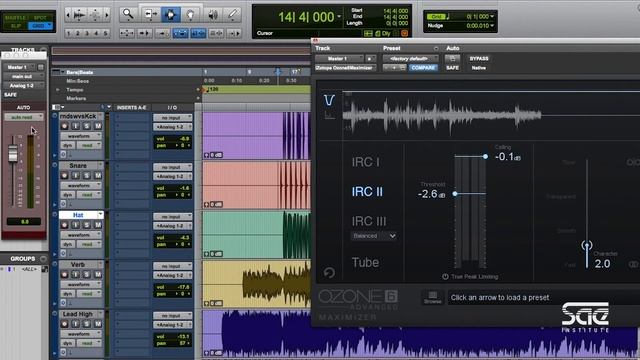Select IRC II limiter mode
The height and width of the screenshot is (360, 640).
point(367,191)
